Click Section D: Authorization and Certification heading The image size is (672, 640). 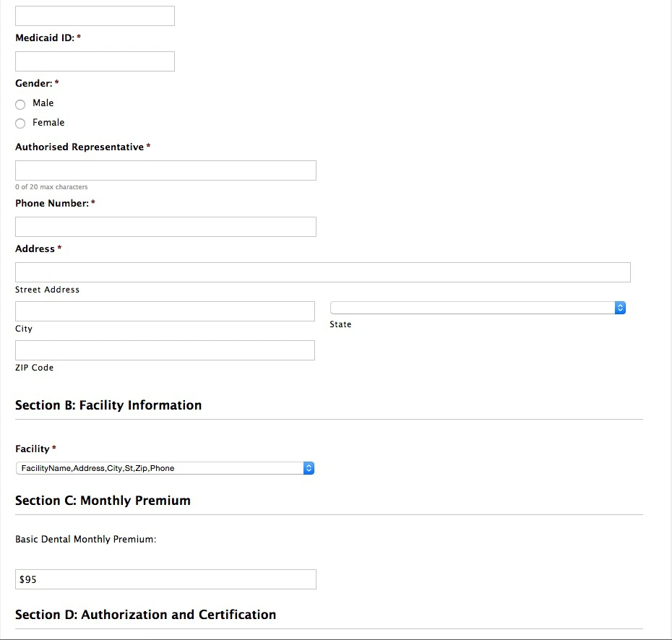coord(145,615)
